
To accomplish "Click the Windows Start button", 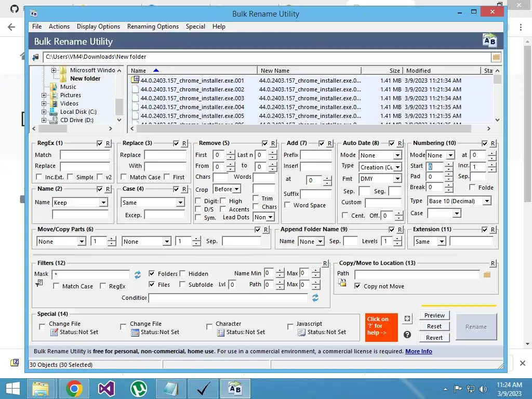I will (x=13, y=389).
